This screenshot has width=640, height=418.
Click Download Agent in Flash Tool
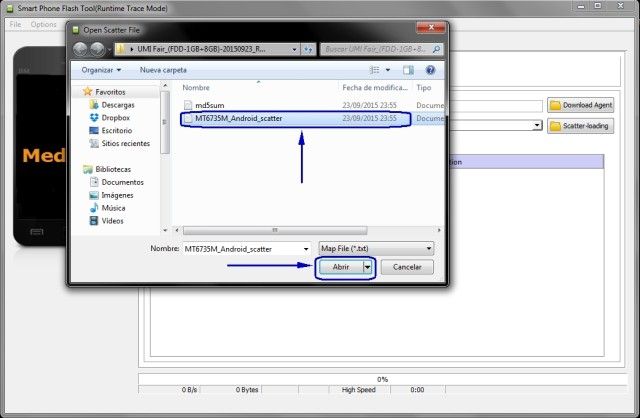tap(580, 105)
